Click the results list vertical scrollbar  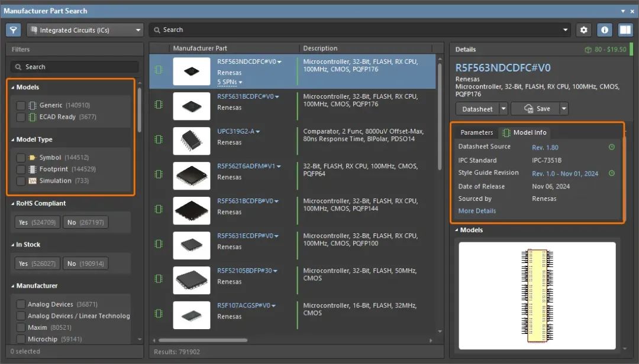point(440,117)
